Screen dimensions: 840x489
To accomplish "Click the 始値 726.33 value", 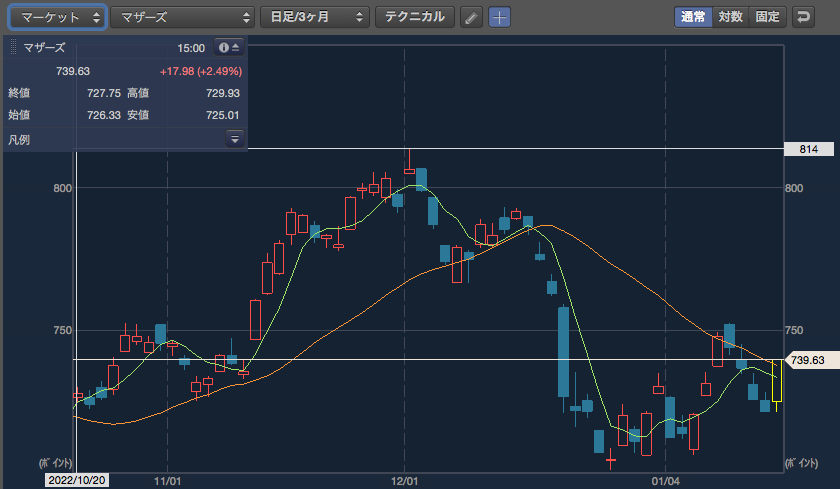I will click(x=104, y=115).
